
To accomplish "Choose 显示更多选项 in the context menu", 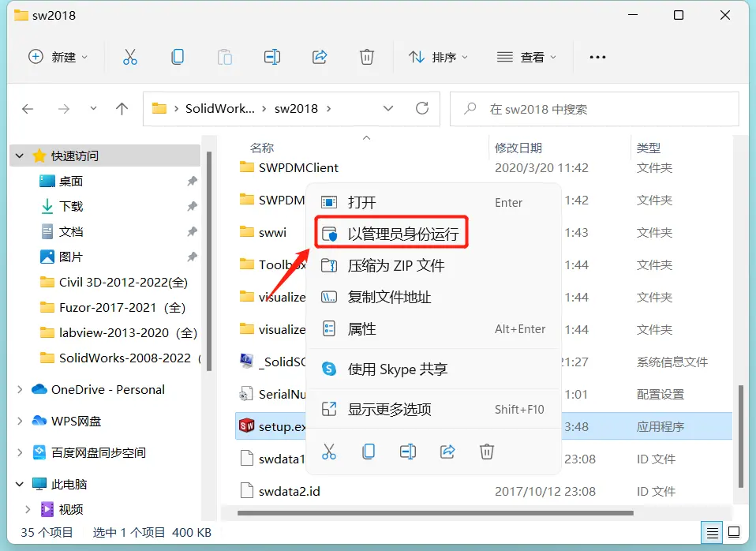I will pos(434,409).
